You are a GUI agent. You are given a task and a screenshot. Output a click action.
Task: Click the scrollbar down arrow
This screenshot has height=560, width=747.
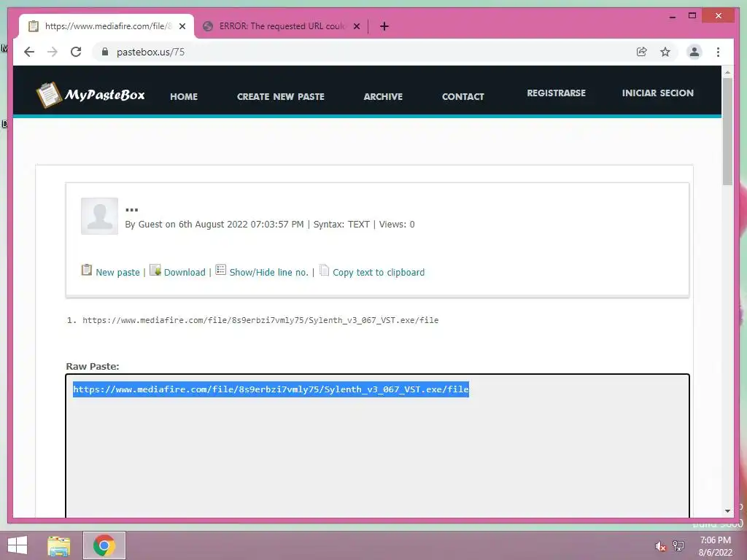[727, 511]
